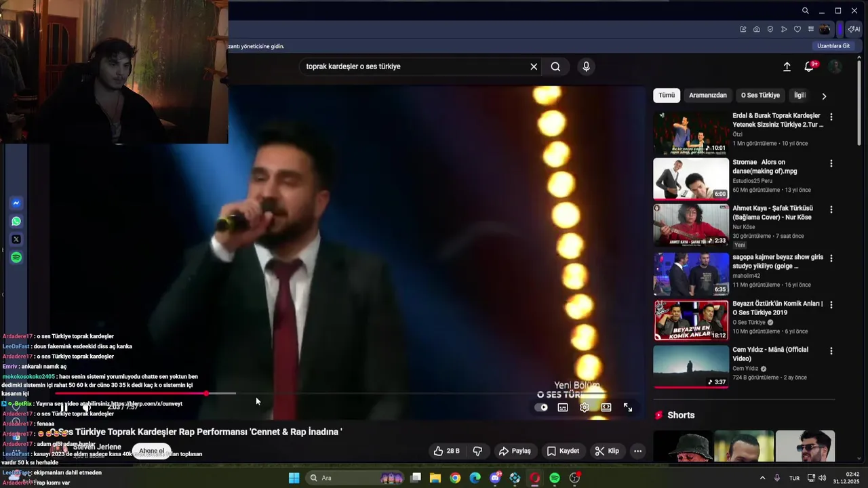Toggle YouTube autoplay switch in player
Screen dimensions: 868x488
tap(541, 407)
